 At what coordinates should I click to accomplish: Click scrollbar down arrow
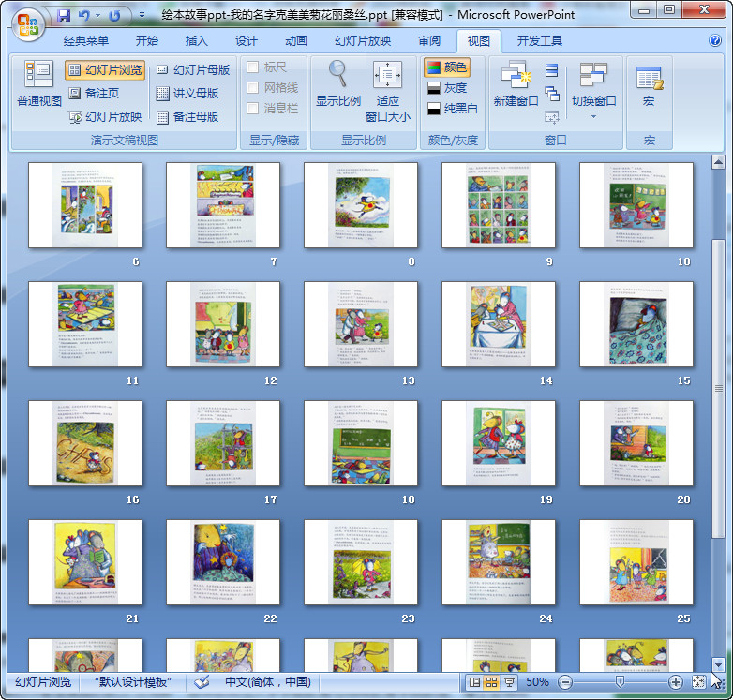point(718,664)
